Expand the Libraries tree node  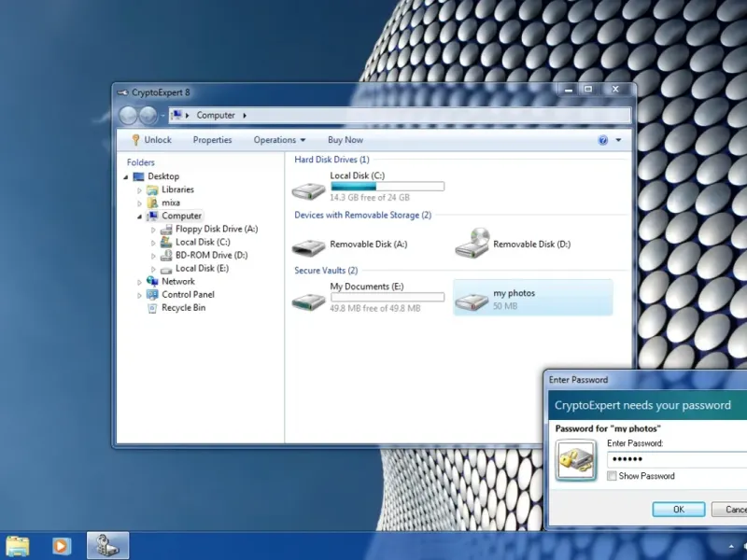[139, 190]
